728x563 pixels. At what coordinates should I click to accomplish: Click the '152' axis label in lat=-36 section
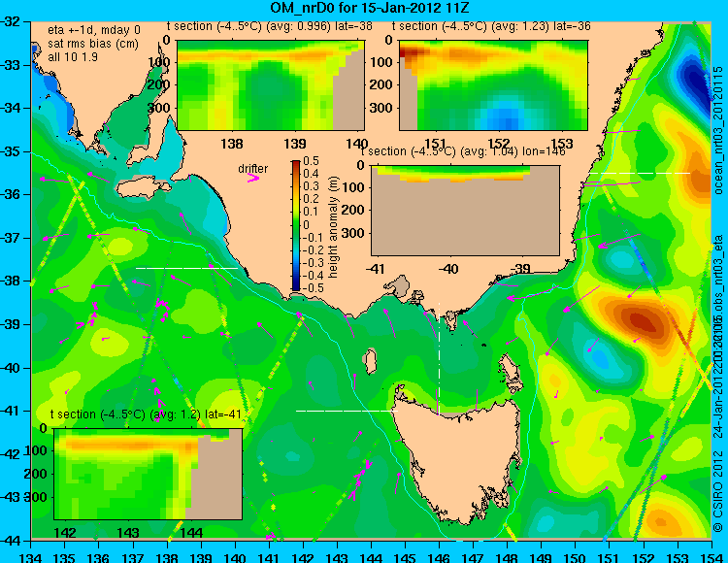(499, 143)
